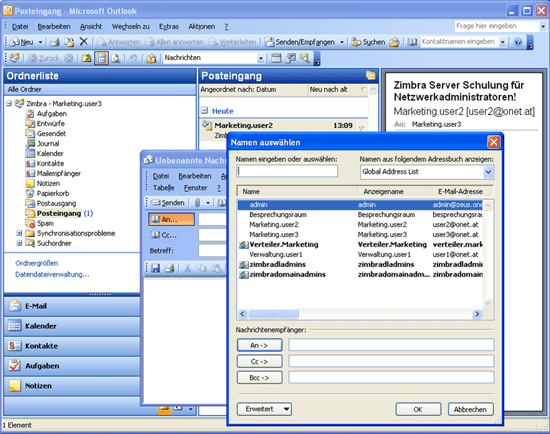
Task: Open the Bearbeiten menu in Outlook
Action: (54, 27)
